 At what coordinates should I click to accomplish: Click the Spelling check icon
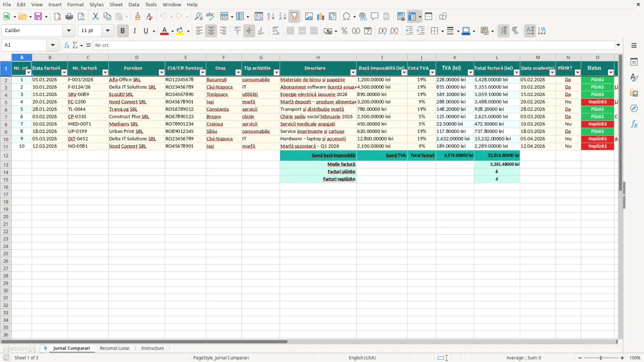[x=210, y=17]
